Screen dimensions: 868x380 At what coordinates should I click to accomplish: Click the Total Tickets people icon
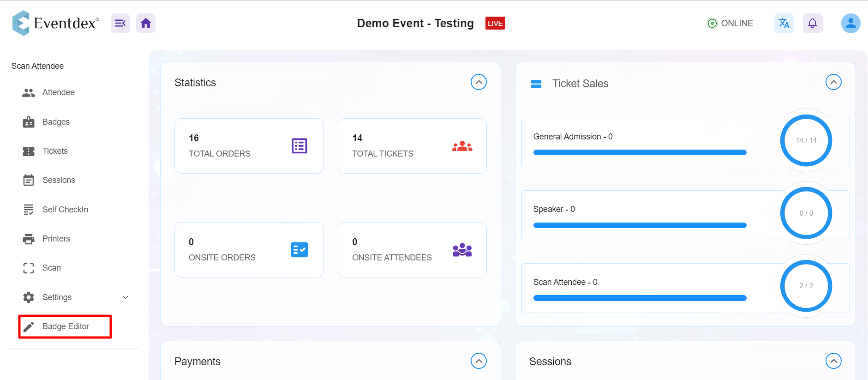(462, 146)
